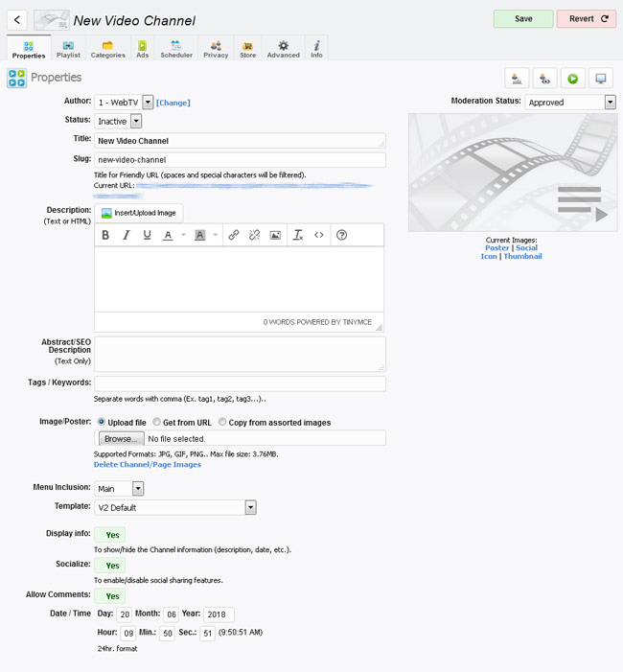This screenshot has width=623, height=672.
Task: Open the Icon image link
Action: point(489,256)
